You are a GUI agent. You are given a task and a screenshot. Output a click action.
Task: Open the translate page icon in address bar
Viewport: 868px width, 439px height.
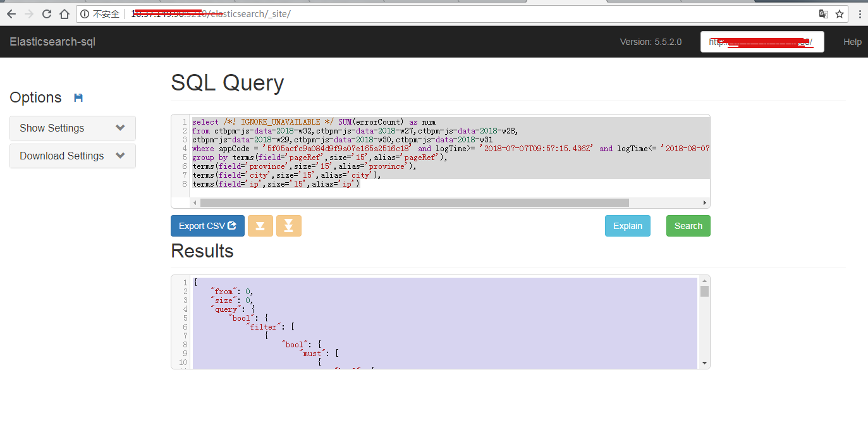(x=823, y=14)
